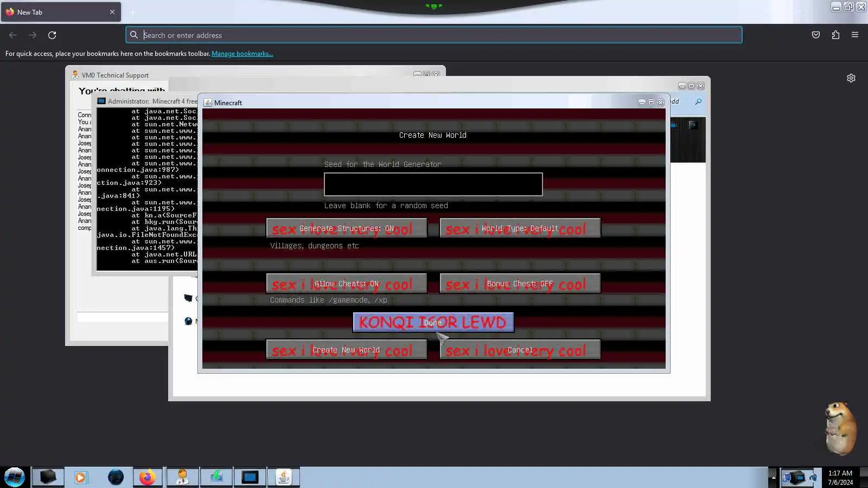
Task: Click the VM0 Technical Support title icon
Action: coord(75,75)
